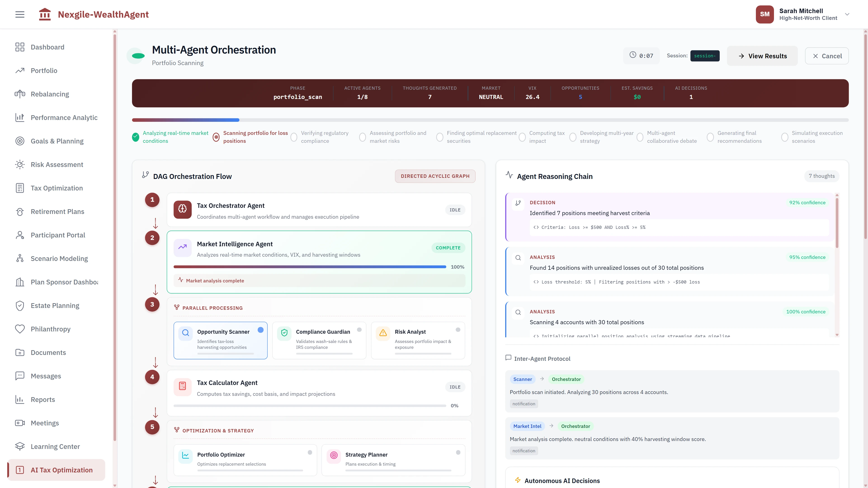868x488 pixels.
Task: Open the hamburger navigation menu
Action: tap(19, 14)
